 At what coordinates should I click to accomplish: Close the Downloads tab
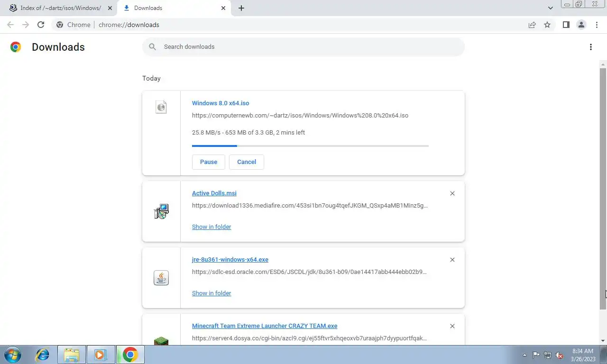223,8
